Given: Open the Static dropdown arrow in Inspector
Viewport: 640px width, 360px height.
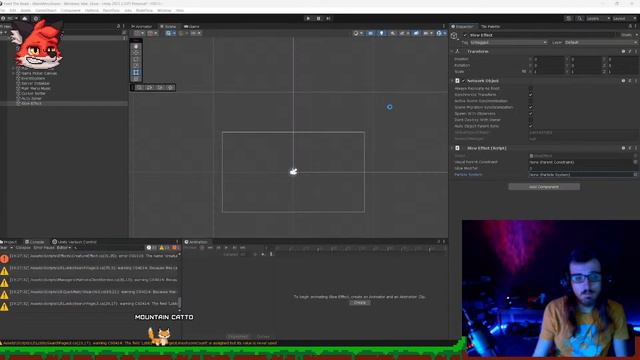Looking at the screenshot, I should click(636, 35).
